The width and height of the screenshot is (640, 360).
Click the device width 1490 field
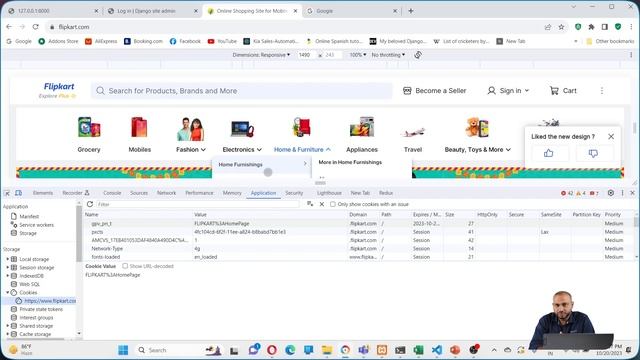tap(306, 55)
